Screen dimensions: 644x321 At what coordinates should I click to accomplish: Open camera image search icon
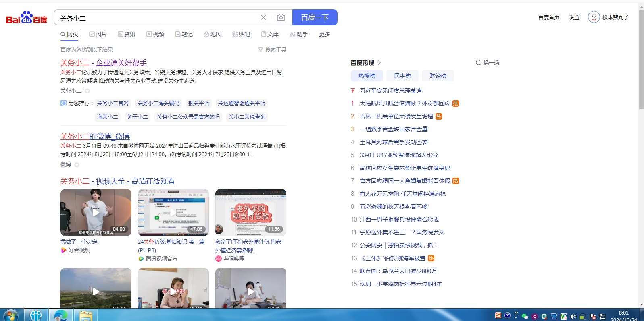(281, 17)
